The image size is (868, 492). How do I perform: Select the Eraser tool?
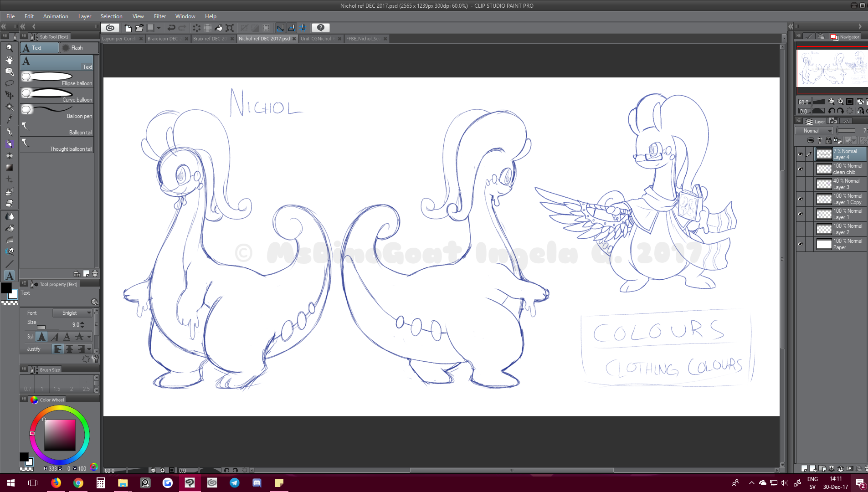tap(9, 203)
